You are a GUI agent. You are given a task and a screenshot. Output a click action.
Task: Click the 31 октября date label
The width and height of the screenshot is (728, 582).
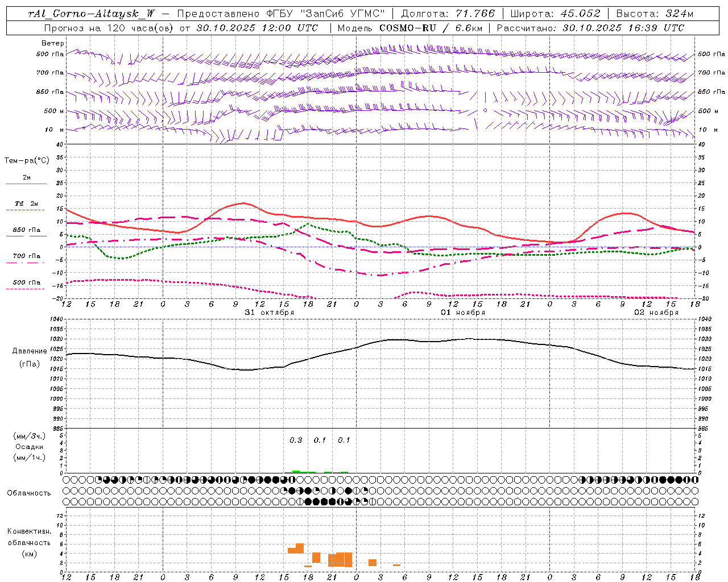coord(270,313)
